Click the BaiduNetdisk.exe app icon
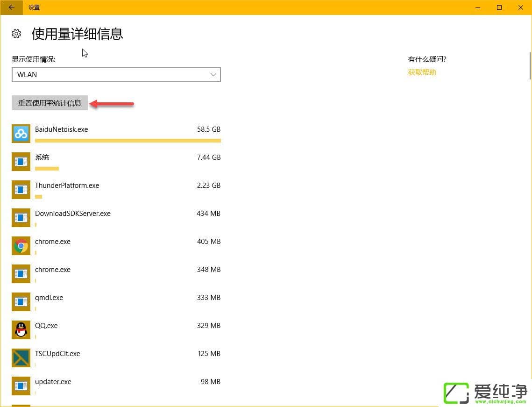 click(21, 134)
